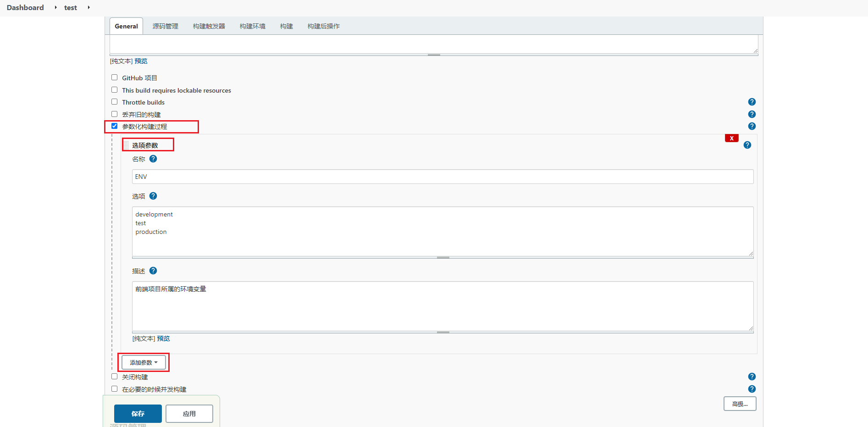The height and width of the screenshot is (427, 868).
Task: Tick the 关闭构建 checkbox
Action: pos(115,377)
